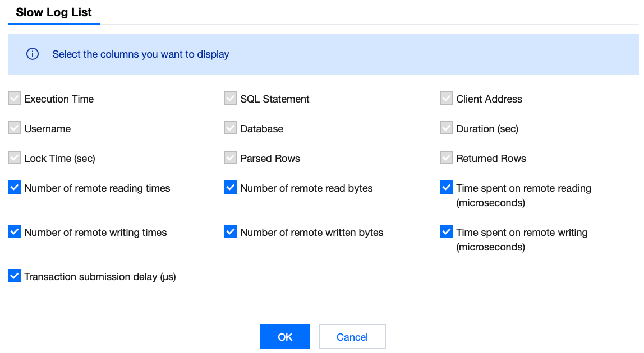644x353 pixels.
Task: Uncheck Transaction submission delay (μs)
Action: tap(15, 276)
